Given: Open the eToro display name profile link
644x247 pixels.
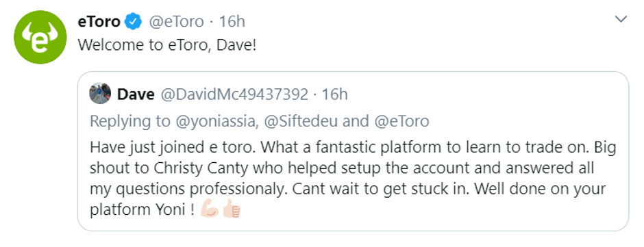Looking at the screenshot, I should tap(99, 21).
